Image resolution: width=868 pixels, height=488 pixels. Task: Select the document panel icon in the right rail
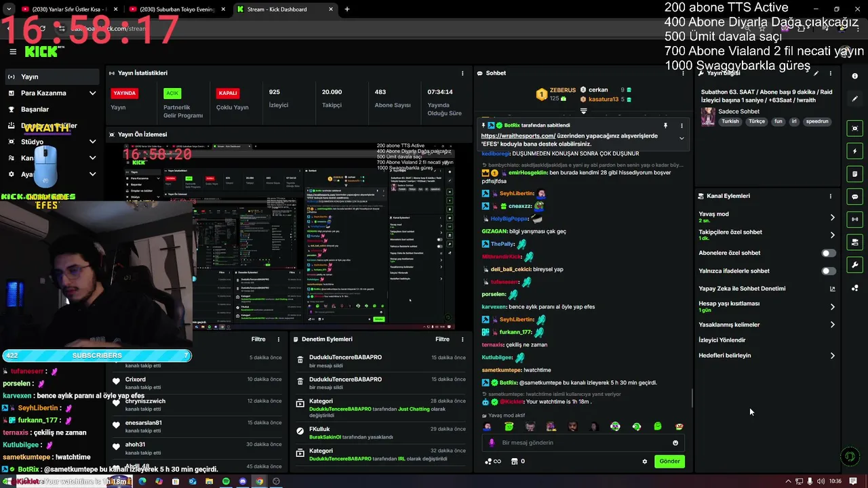[854, 174]
